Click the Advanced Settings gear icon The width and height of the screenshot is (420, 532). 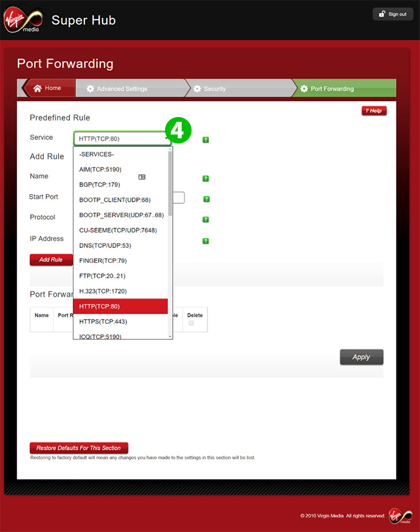90,89
